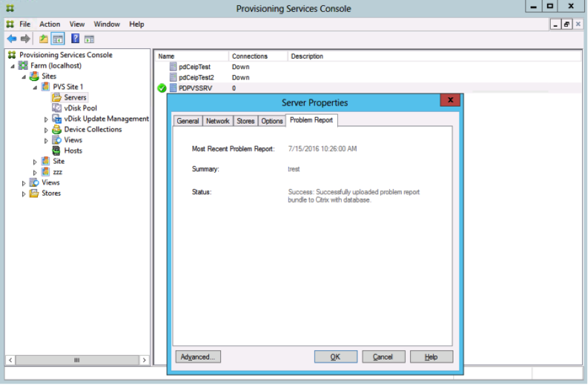Click the Advanced... button
This screenshot has height=385, width=588.
(x=198, y=357)
